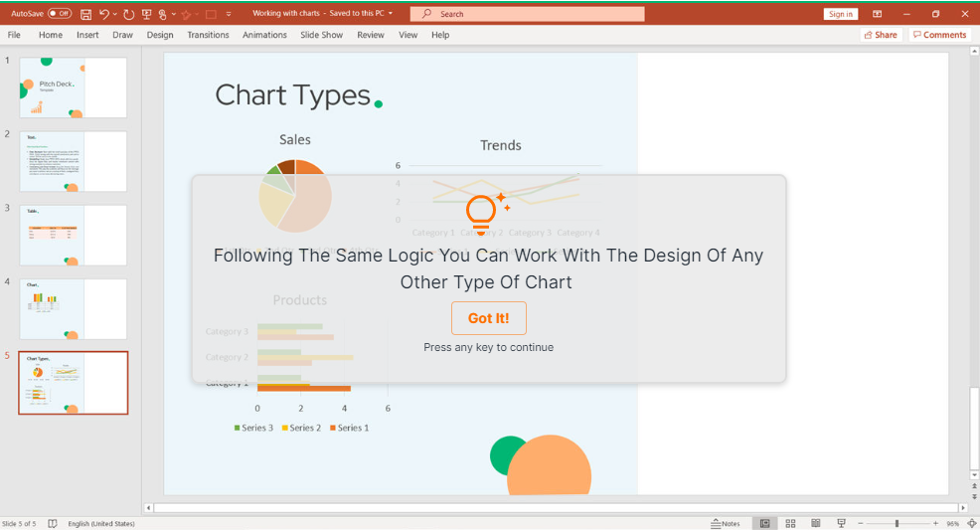Open the Help tab
Viewport: 980px width, 530px height.
(440, 35)
